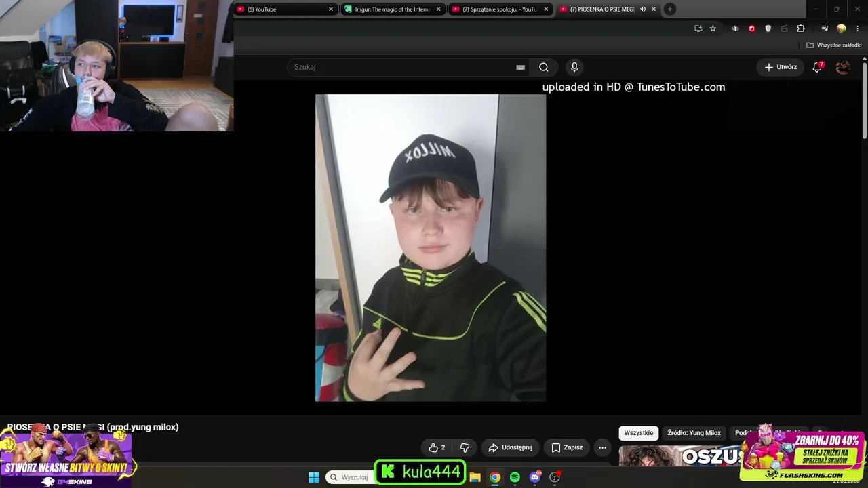Image resolution: width=868 pixels, height=488 pixels.
Task: Select the 'PIOSENKA O PSIE MEGI' tab
Action: 608,9
